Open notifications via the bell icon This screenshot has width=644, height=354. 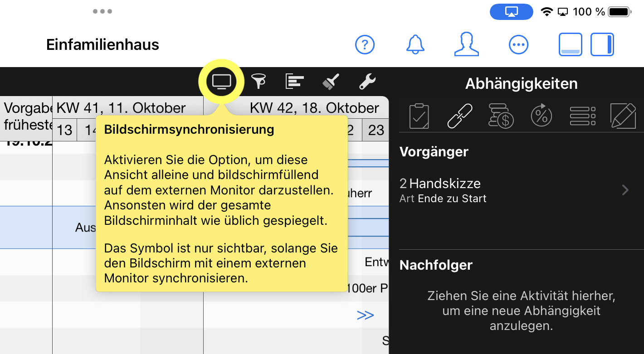[x=415, y=44]
